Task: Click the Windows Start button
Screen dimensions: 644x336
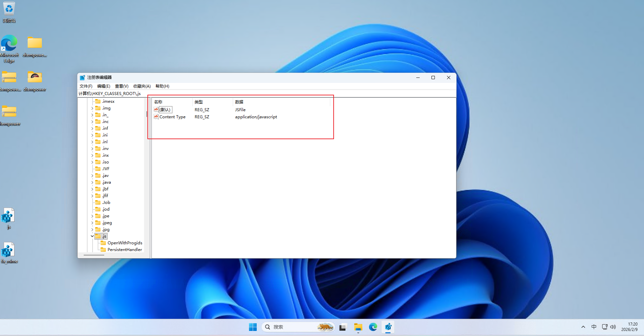Action: pyautogui.click(x=253, y=327)
